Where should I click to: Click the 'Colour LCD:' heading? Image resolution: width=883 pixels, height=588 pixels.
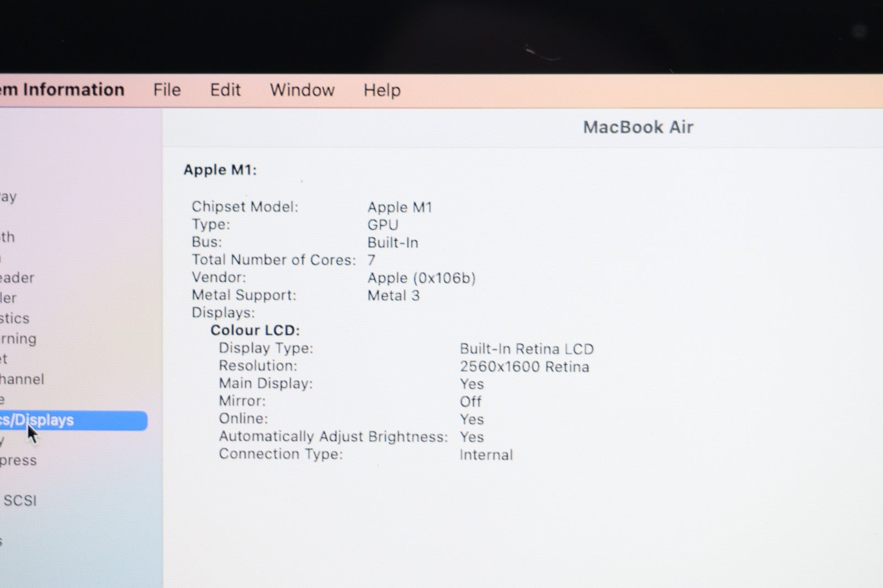pos(255,330)
